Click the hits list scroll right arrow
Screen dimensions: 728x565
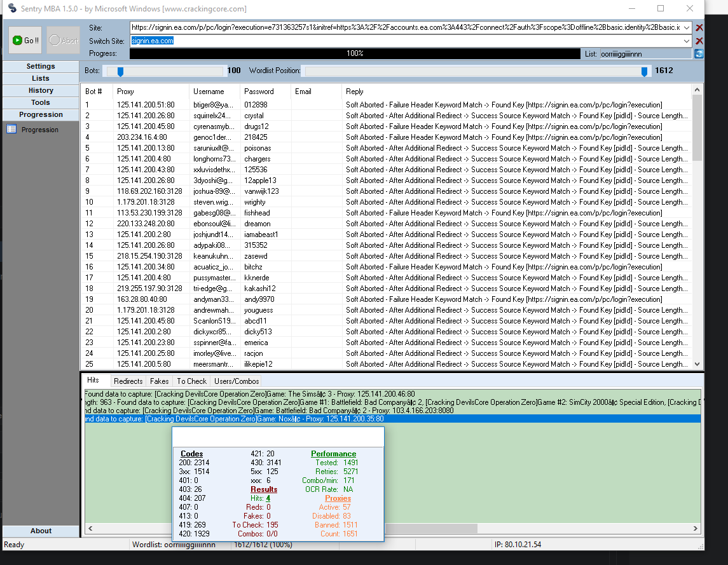click(x=695, y=528)
